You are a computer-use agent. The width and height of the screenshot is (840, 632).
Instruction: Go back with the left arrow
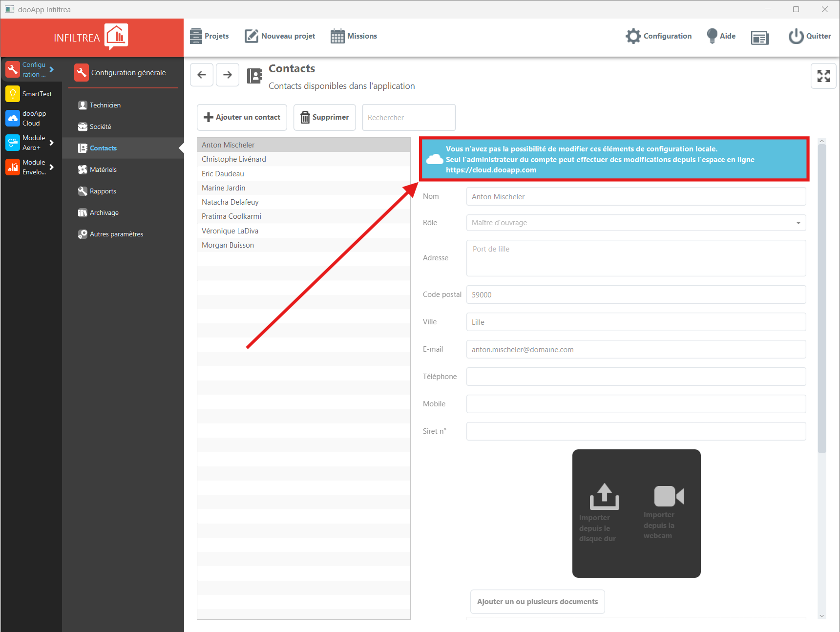pyautogui.click(x=202, y=75)
